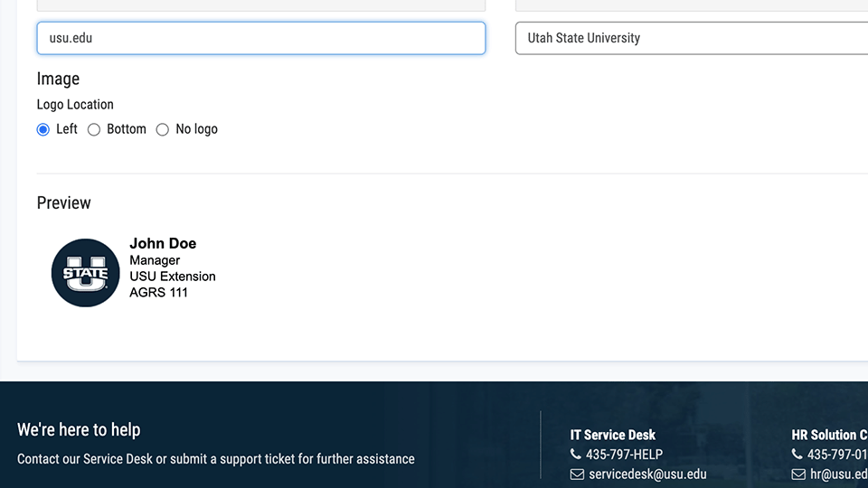Pick the No logo radio option
The image size is (868, 488).
coord(163,129)
